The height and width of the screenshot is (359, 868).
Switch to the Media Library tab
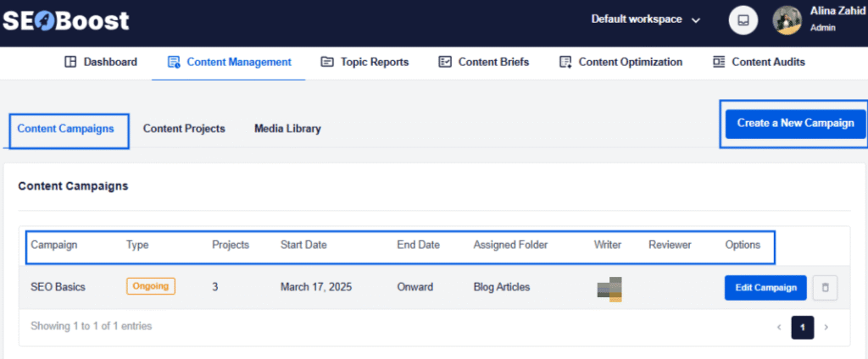[287, 129]
